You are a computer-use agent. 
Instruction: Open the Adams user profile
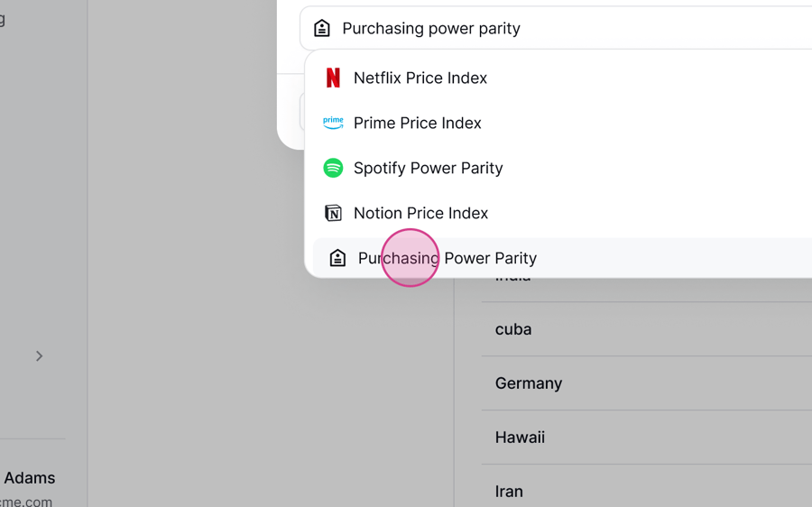(x=30, y=477)
